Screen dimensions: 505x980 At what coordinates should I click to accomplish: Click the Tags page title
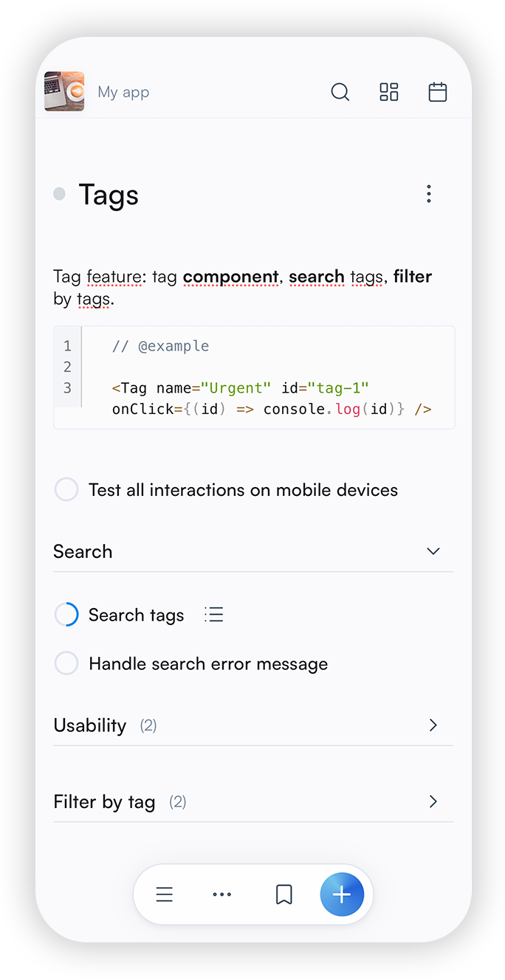point(109,195)
